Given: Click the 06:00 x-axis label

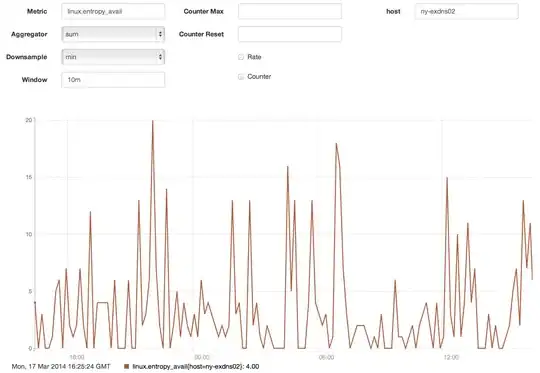Looking at the screenshot, I should pos(326,357).
